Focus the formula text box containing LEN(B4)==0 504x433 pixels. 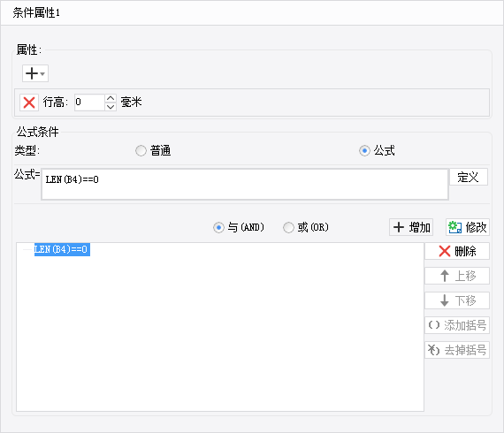coord(245,185)
